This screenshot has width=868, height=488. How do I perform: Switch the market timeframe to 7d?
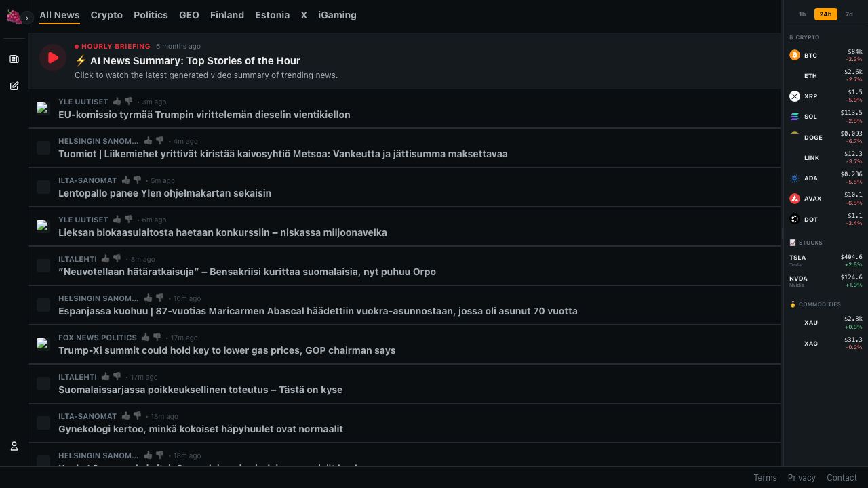tap(849, 14)
